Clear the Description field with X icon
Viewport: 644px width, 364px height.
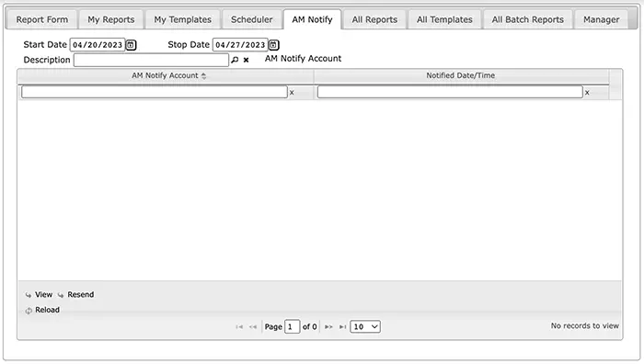[x=246, y=60]
